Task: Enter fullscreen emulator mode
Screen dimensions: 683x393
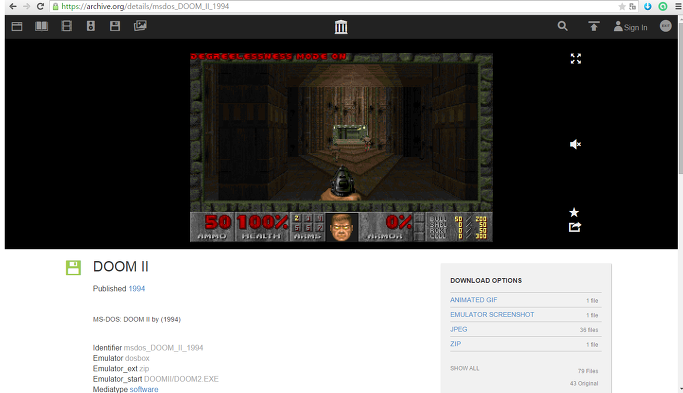Action: coord(576,59)
